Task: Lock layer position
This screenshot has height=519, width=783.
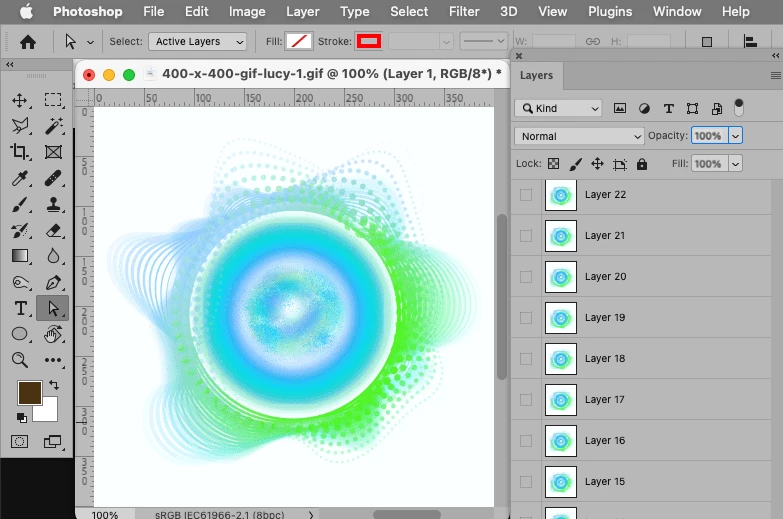Action: pos(597,164)
